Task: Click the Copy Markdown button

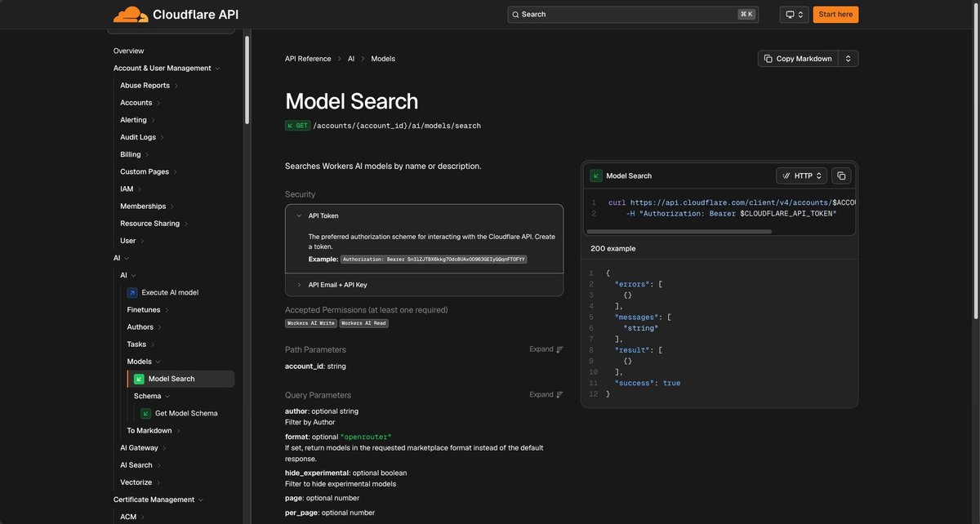Action: pos(798,59)
